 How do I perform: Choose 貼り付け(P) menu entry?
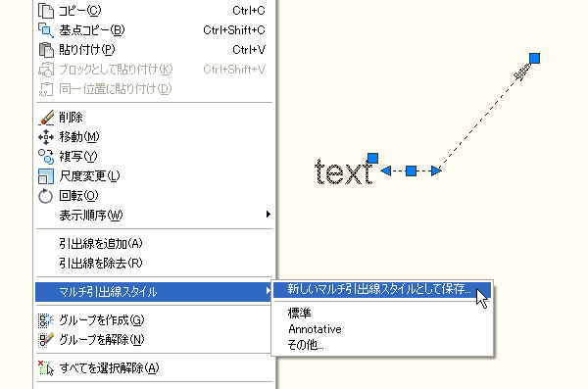pyautogui.click(x=154, y=50)
